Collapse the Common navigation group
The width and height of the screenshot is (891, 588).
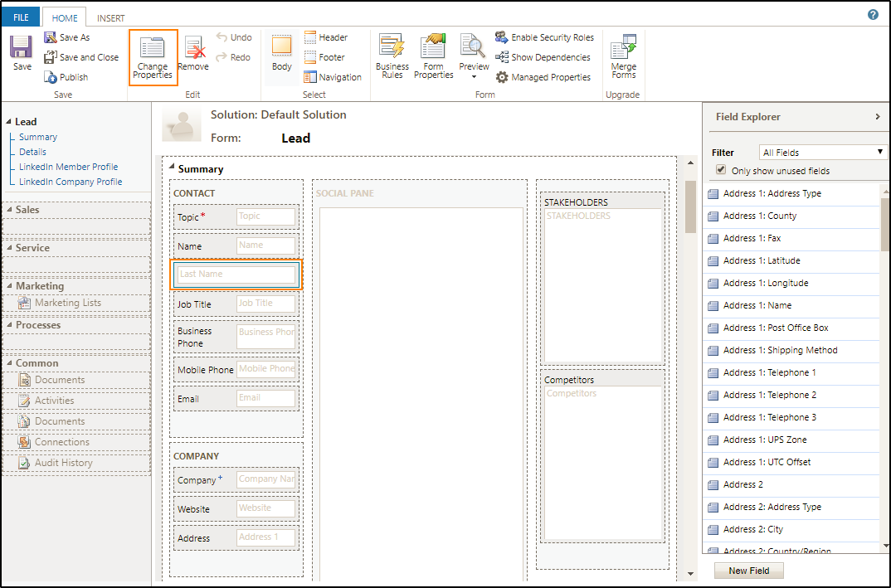[10, 363]
